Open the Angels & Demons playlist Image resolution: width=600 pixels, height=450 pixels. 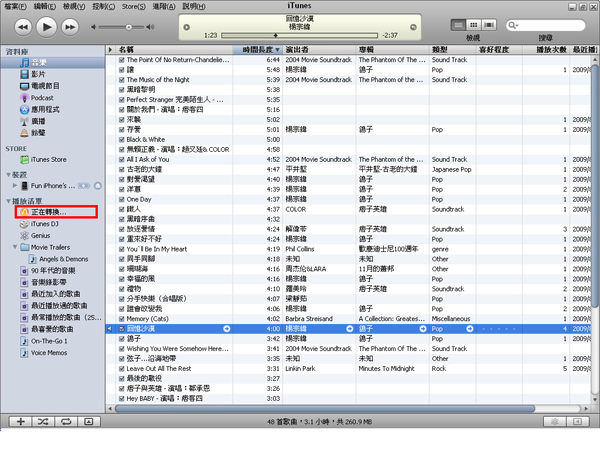[59, 259]
